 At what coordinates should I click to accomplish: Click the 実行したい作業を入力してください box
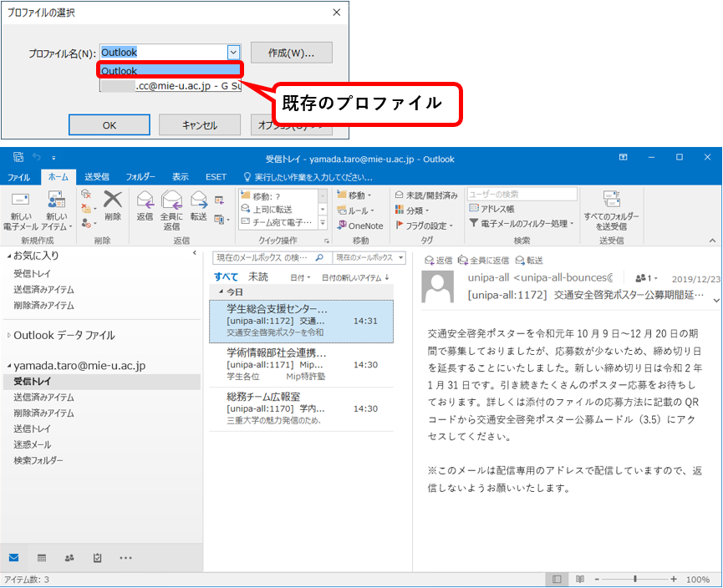308,177
